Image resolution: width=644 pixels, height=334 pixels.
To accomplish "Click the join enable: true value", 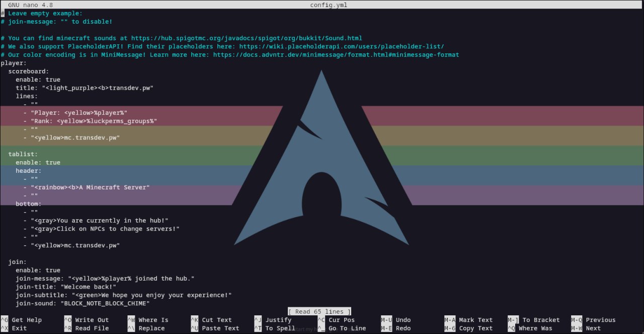I will click(x=52, y=271).
